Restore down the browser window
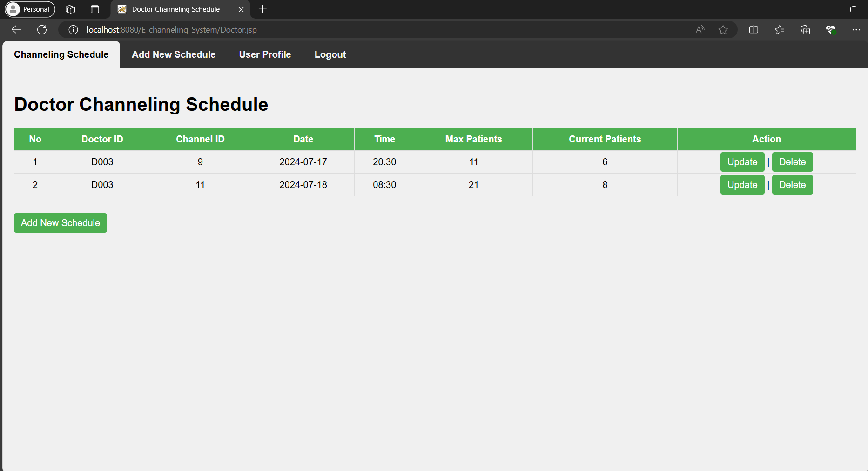868x471 pixels. pyautogui.click(x=853, y=9)
